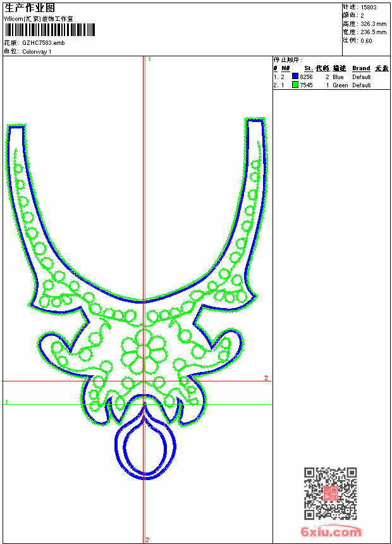Viewport: 392px width, 544px height.
Task: Click the barcode under the studio name
Action: 50,30
